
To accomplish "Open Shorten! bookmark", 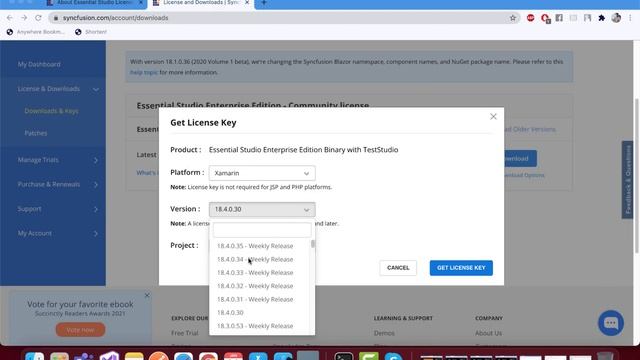I will click(91, 32).
